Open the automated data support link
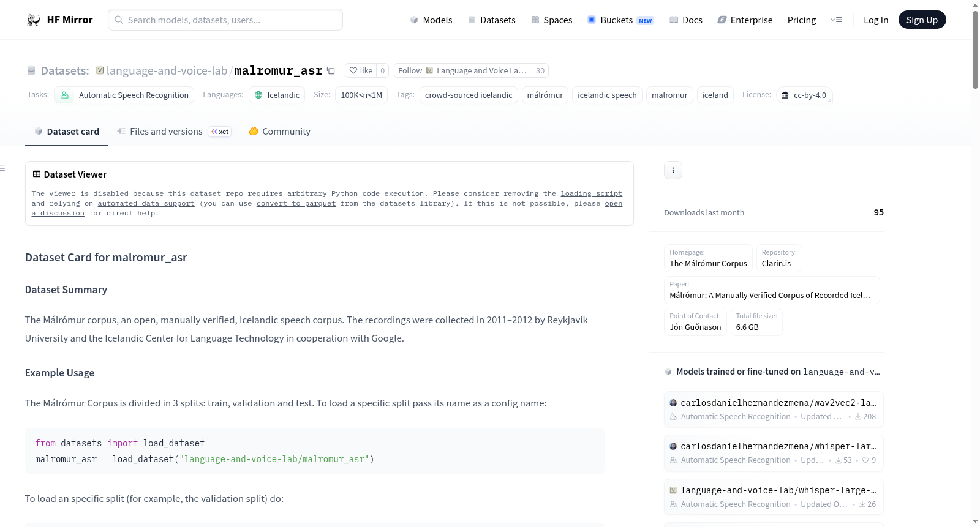Screen dimensions: 980x527 pyautogui.click(x=146, y=203)
